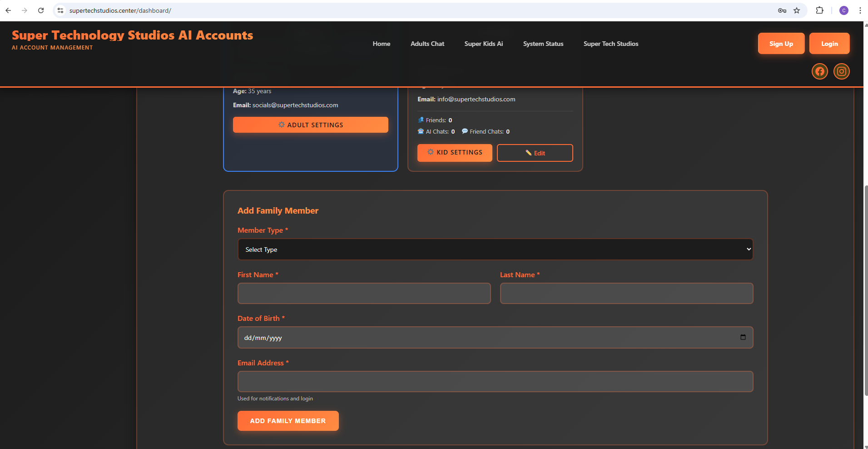Click the page vertical scrollbar
Screen dimensions: 868x449
(865, 291)
